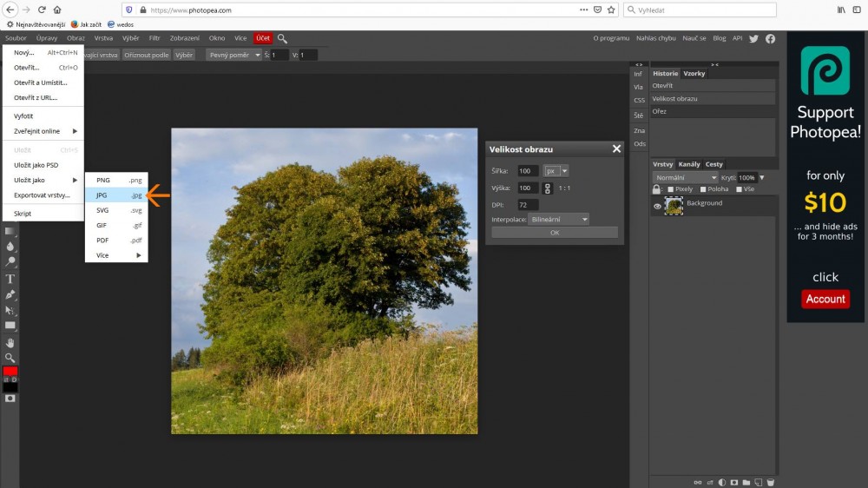The height and width of the screenshot is (488, 868).
Task: Click the red foreground color swatch
Action: 10,372
